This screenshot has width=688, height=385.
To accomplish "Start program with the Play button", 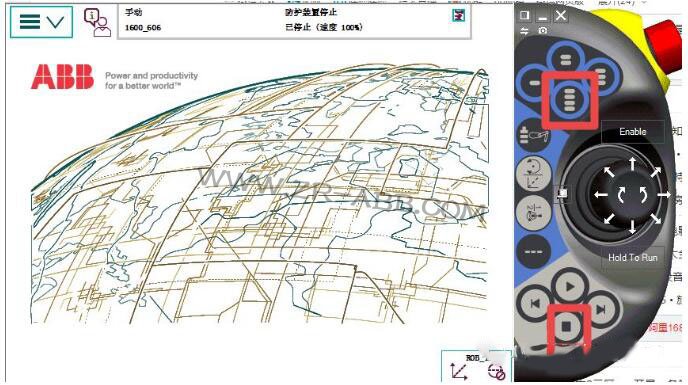I will click(569, 287).
